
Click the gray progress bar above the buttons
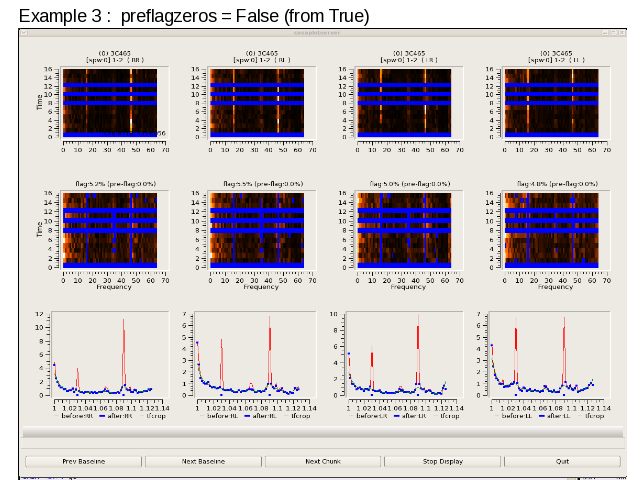(x=323, y=432)
